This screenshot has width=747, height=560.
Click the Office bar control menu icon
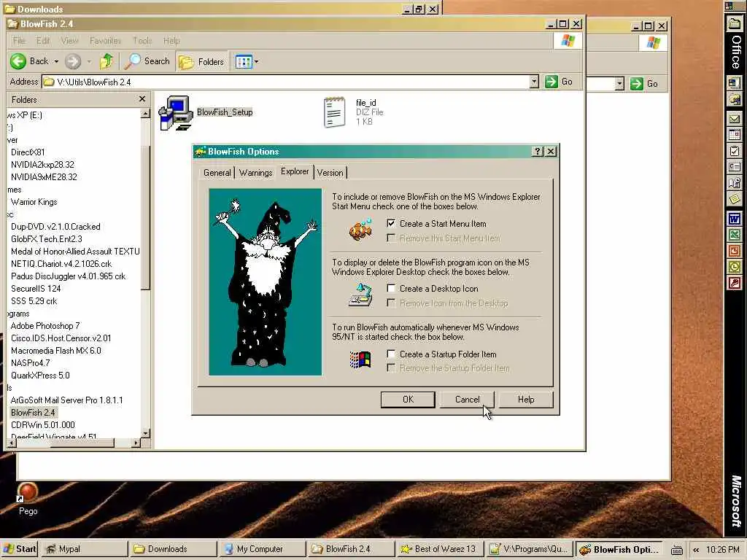pyautogui.click(x=729, y=6)
